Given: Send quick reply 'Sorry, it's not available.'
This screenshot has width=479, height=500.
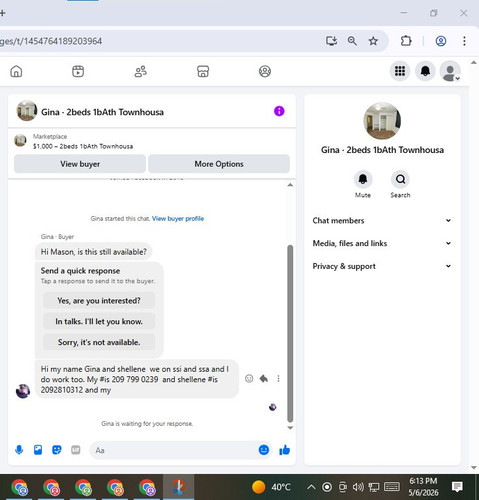Looking at the screenshot, I should (x=99, y=342).
